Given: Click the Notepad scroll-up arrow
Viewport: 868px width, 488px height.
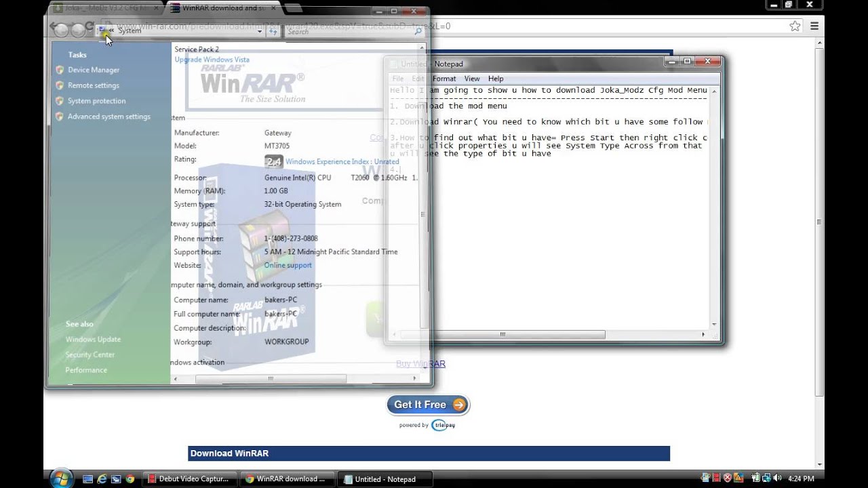Looking at the screenshot, I should tap(714, 90).
